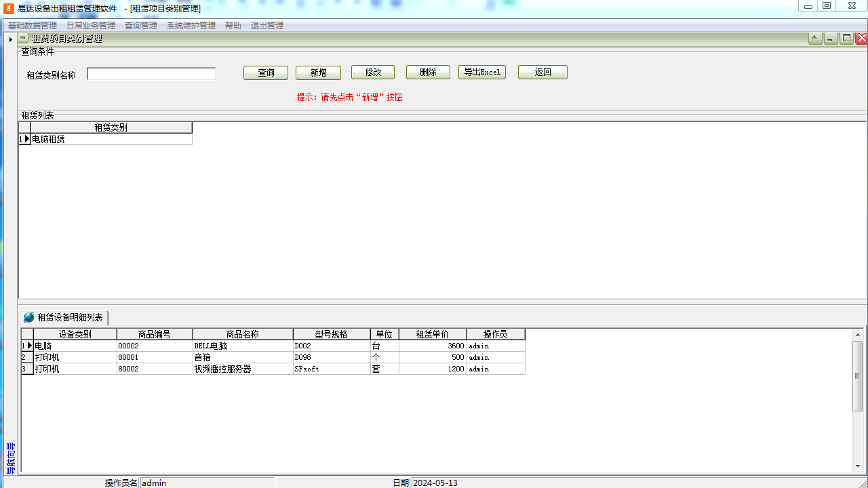Export data using the 导出Excel button
Screen dimensions: 868x488
(481, 73)
